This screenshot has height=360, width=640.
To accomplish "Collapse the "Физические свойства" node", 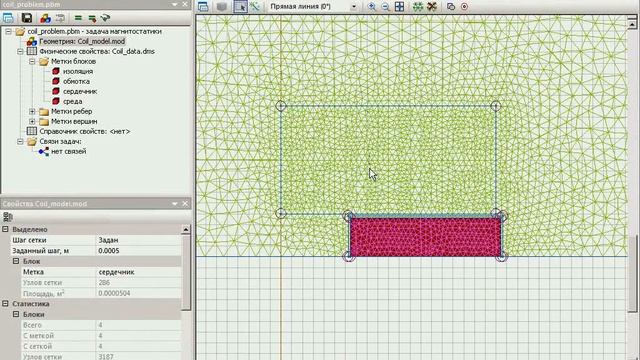I will tap(20, 51).
